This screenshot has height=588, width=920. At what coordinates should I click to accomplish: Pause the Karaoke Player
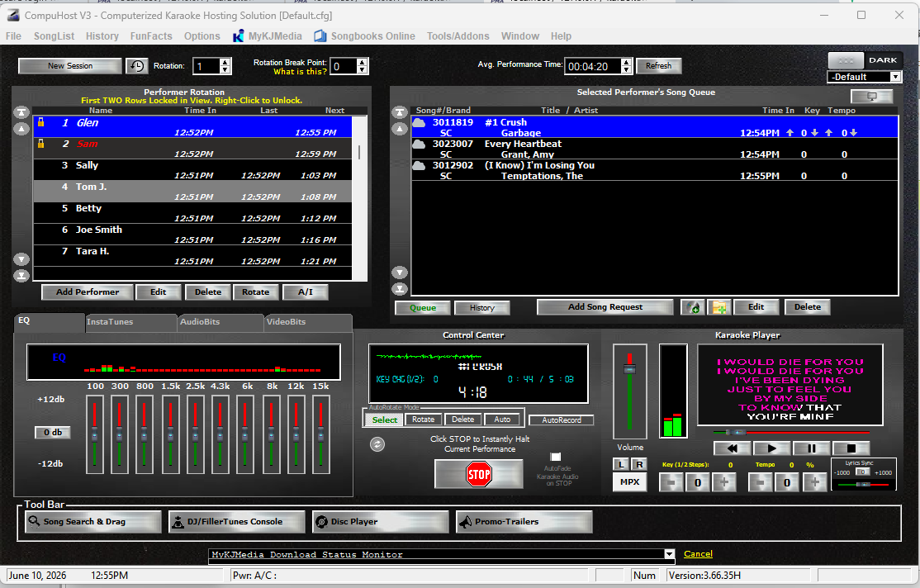click(x=812, y=448)
